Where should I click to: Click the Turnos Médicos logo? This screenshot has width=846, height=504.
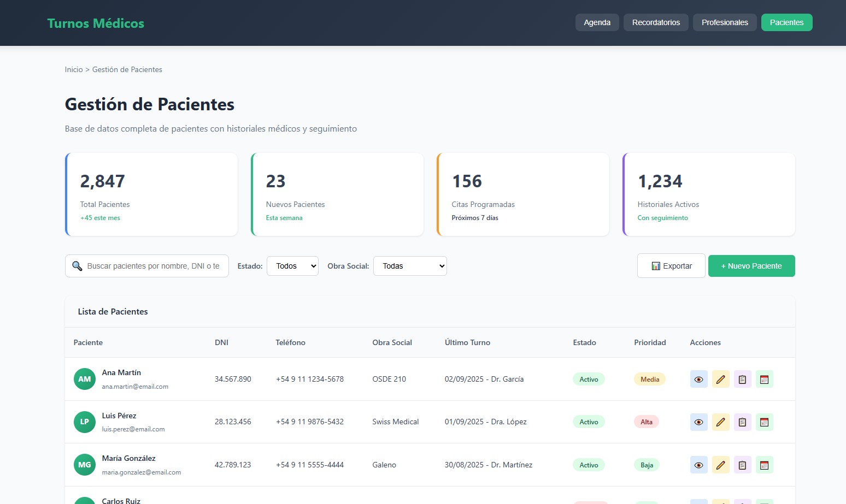click(x=96, y=23)
